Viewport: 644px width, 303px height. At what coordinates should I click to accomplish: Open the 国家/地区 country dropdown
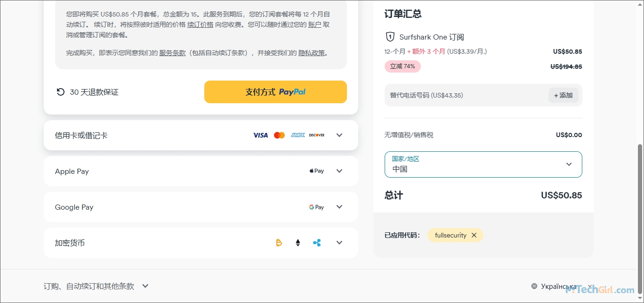[483, 164]
